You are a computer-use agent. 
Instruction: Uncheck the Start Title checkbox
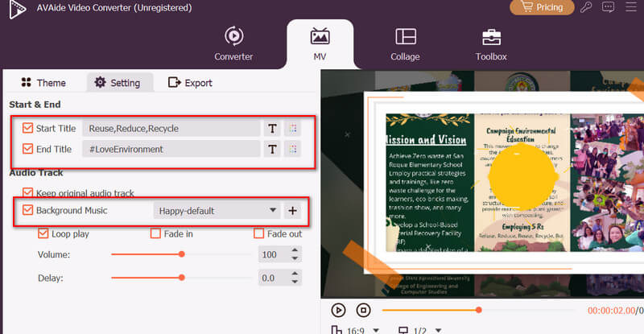pyautogui.click(x=28, y=129)
